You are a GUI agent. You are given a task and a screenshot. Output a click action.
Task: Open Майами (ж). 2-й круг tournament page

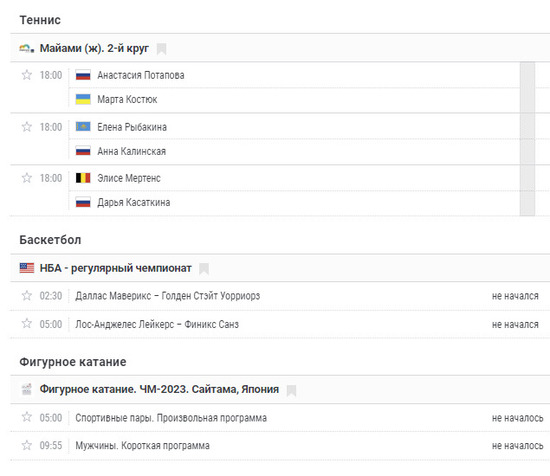point(94,48)
